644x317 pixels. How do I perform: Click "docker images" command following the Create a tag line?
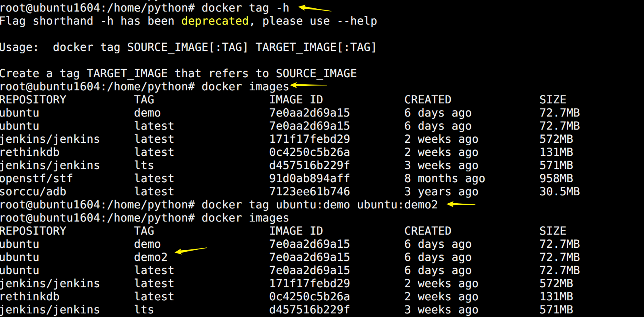[245, 87]
